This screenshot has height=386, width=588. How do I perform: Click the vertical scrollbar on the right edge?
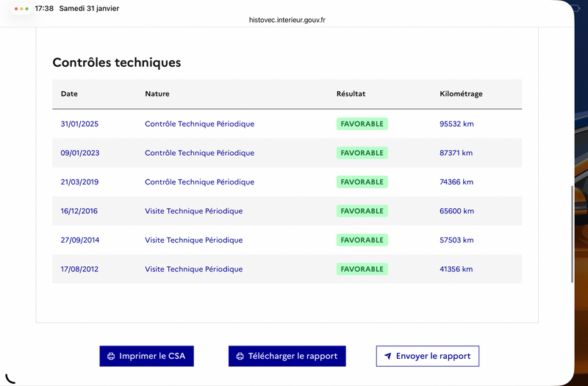coord(573,234)
